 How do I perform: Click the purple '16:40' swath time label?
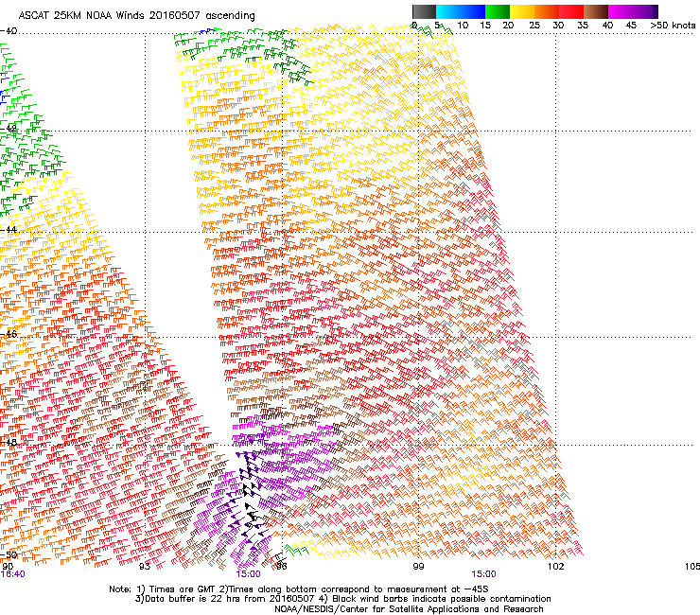pyautogui.click(x=12, y=574)
